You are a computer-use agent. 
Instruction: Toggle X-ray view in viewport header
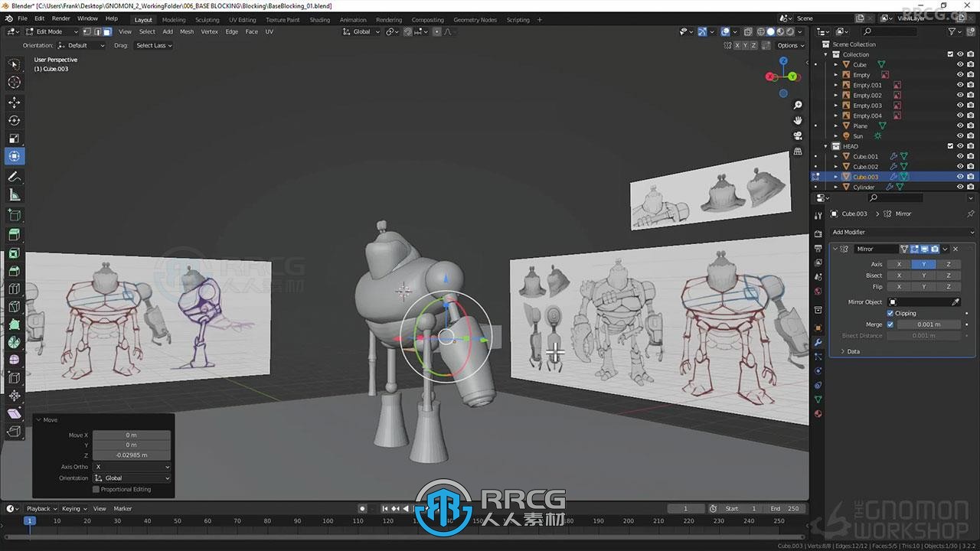pyautogui.click(x=748, y=31)
